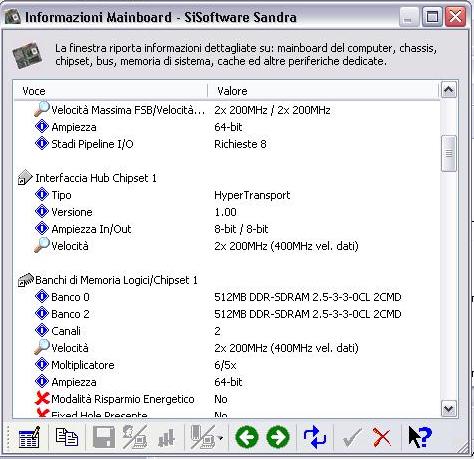Click the value 8-bit / 8-bit
This screenshot has width=474, height=459.
tap(241, 229)
